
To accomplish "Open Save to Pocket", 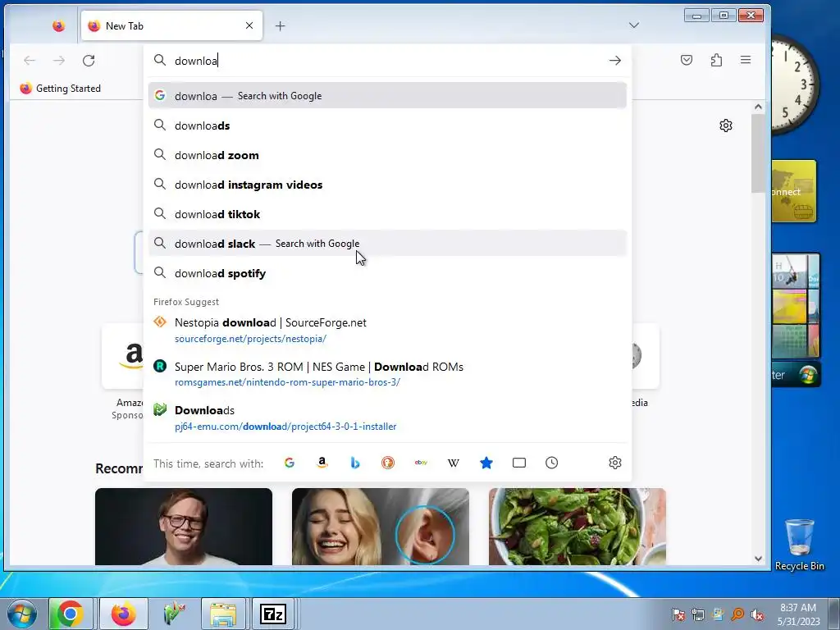I will 687,60.
